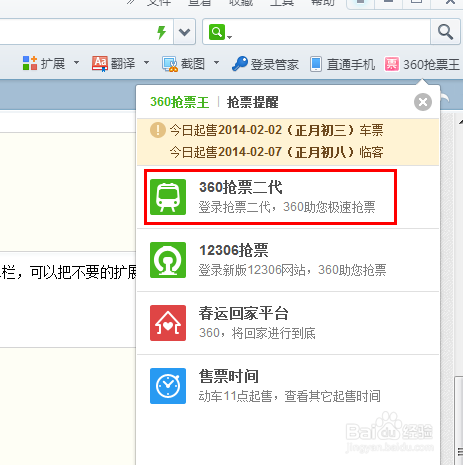Click the red house 春运回家 icon
Screen dimensions: 463x465
(x=168, y=323)
